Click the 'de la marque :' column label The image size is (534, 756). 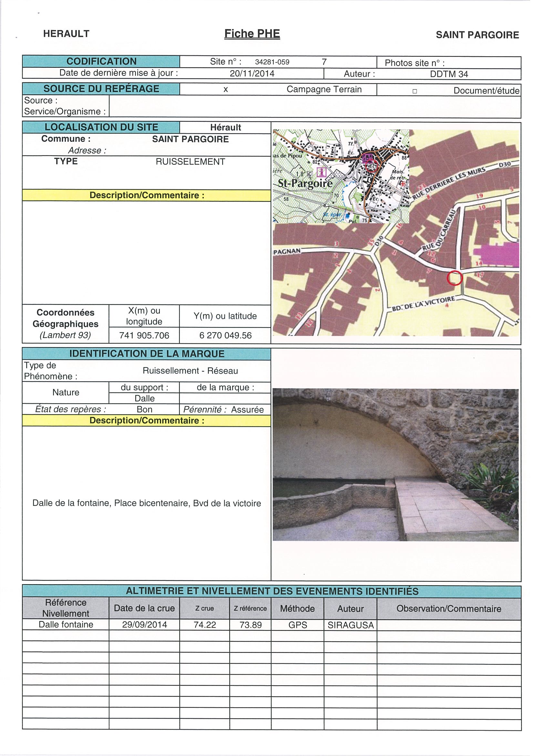(x=225, y=387)
